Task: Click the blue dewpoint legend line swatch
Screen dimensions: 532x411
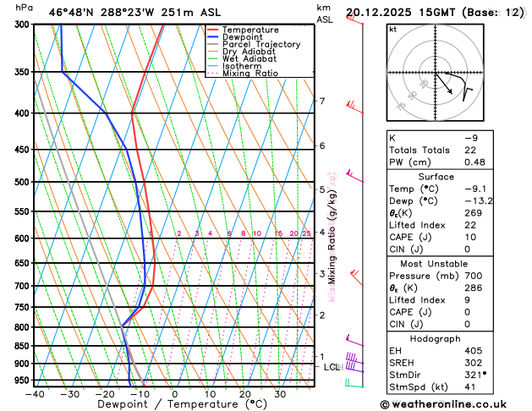Action: (x=213, y=36)
